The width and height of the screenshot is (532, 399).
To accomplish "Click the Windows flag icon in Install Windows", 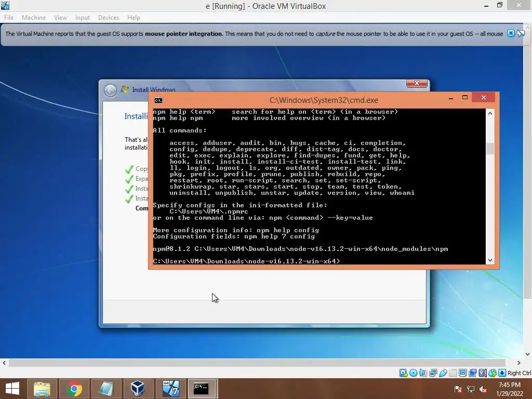I will 125,89.
